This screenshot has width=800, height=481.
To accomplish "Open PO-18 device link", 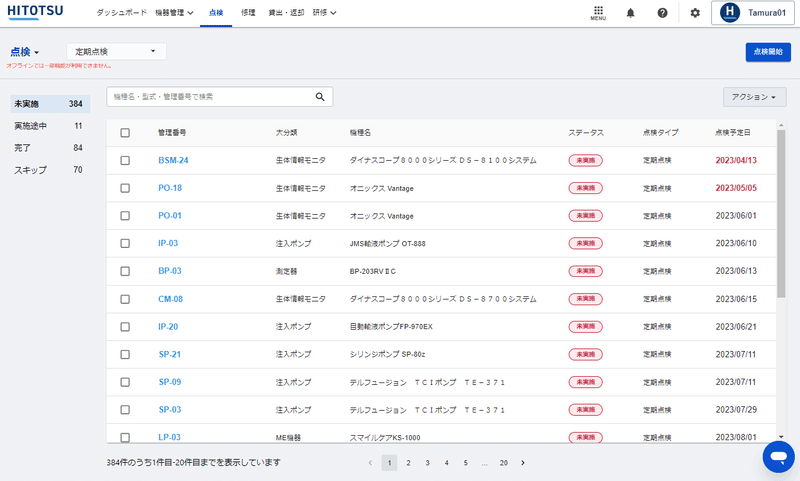I will 170,188.
